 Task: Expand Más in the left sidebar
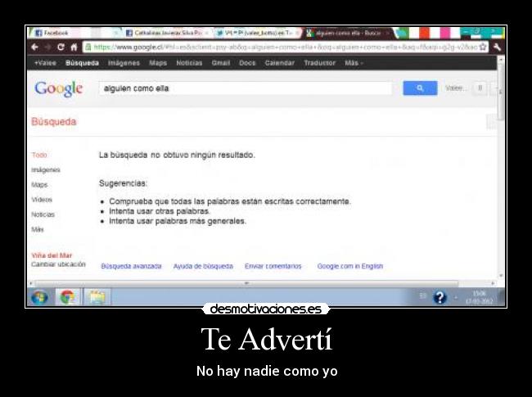tap(38, 229)
